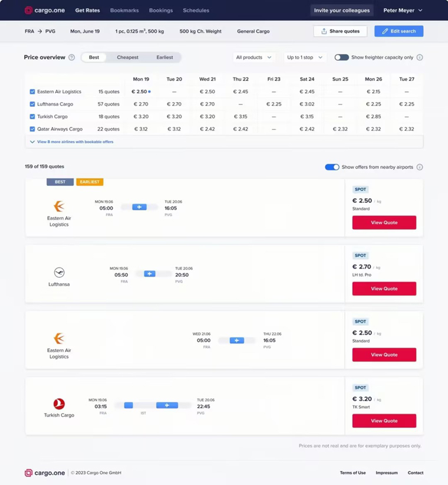This screenshot has width=448, height=485.
Task: Click the Lufthansa crane logo in quote card
Action: 59,273
